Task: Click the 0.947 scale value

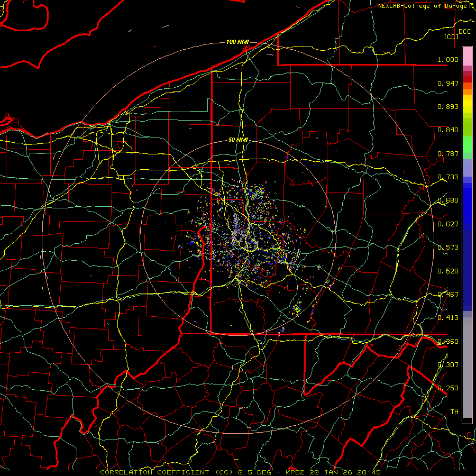Action: [448, 83]
